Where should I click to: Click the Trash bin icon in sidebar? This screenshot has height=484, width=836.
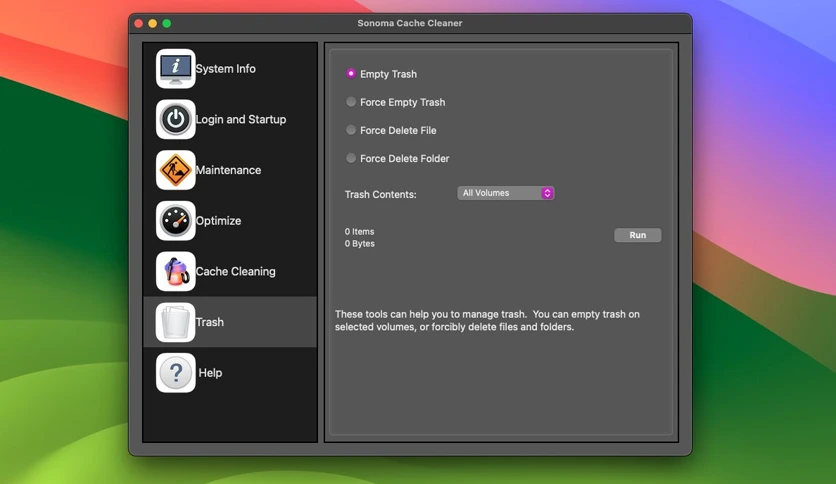pos(175,322)
